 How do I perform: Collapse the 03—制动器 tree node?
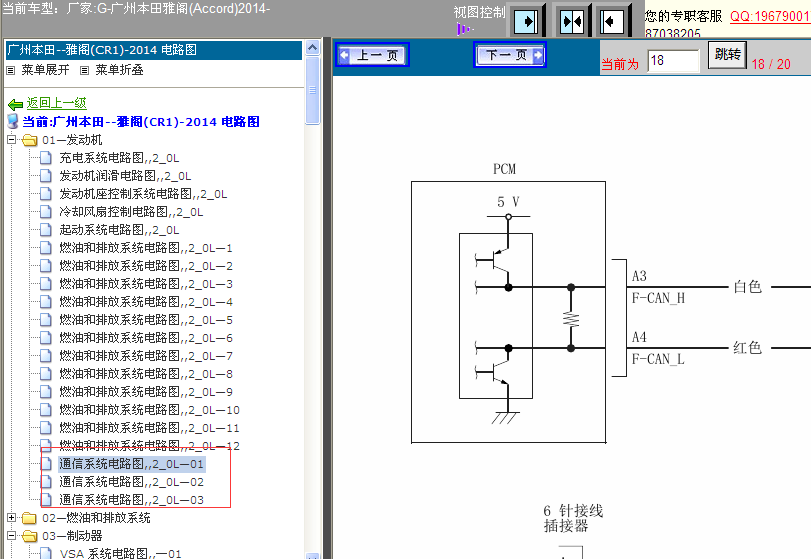click(x=12, y=536)
